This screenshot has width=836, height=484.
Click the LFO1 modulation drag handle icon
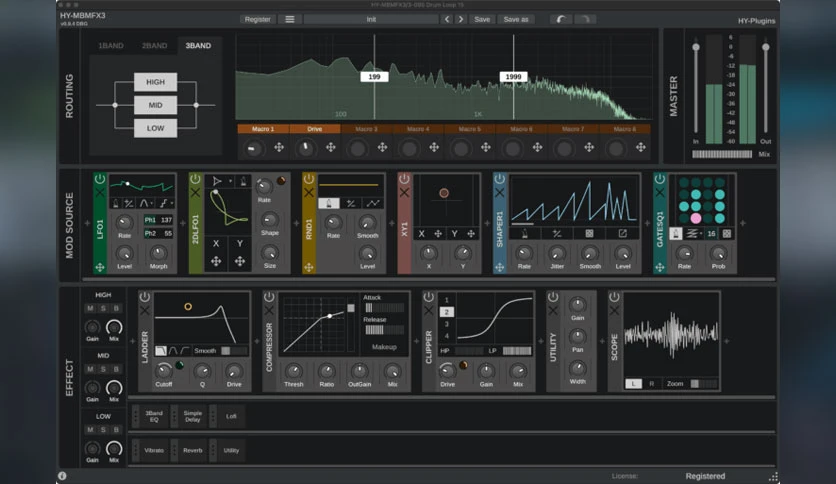point(100,267)
